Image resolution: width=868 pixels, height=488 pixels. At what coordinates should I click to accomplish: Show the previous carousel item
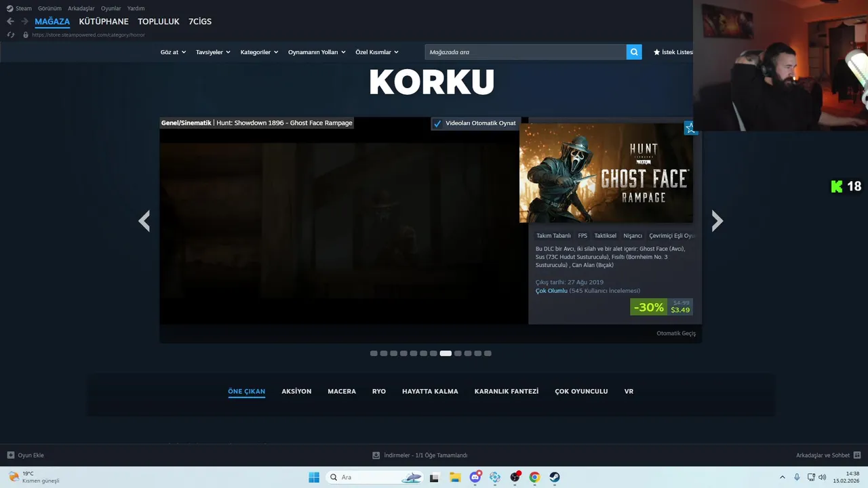tap(144, 221)
